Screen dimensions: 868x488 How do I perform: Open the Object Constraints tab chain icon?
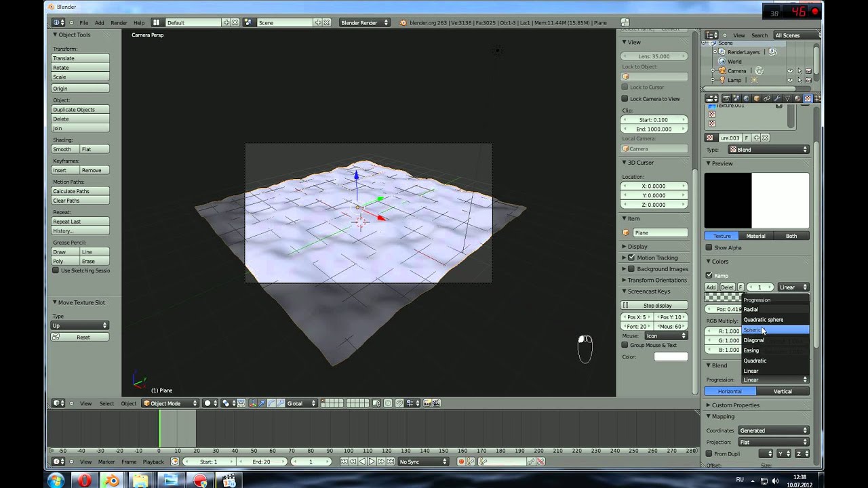pos(767,98)
